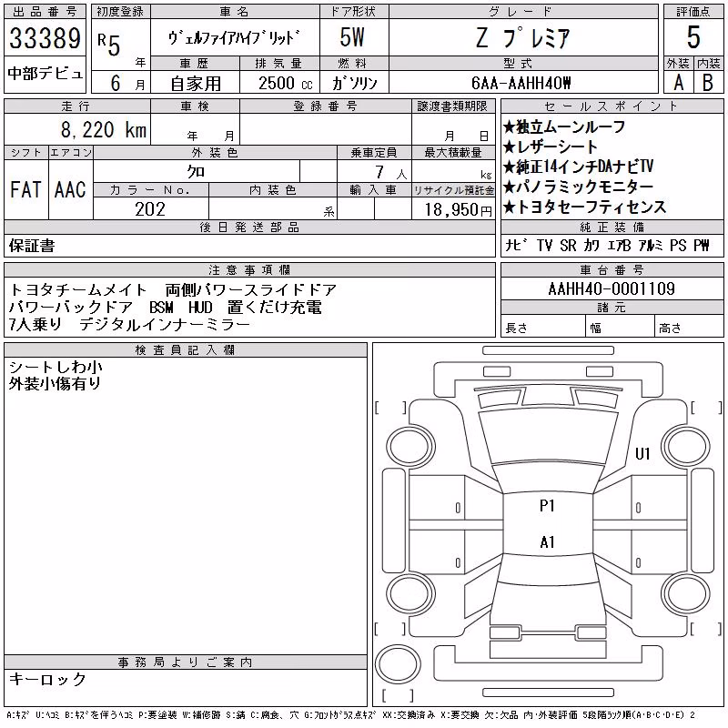Click vehicle history value 自家用

(196, 84)
